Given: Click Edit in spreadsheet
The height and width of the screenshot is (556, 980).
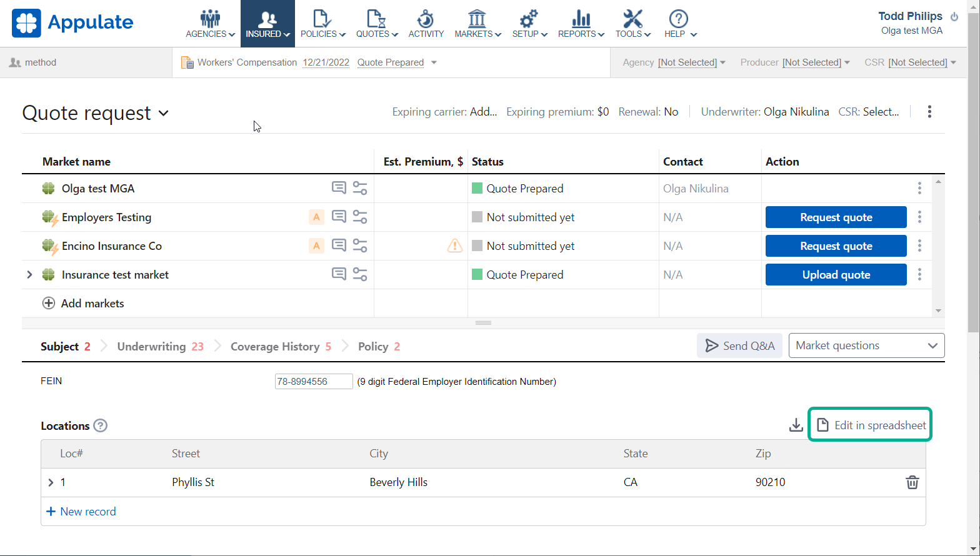Looking at the screenshot, I should point(871,425).
